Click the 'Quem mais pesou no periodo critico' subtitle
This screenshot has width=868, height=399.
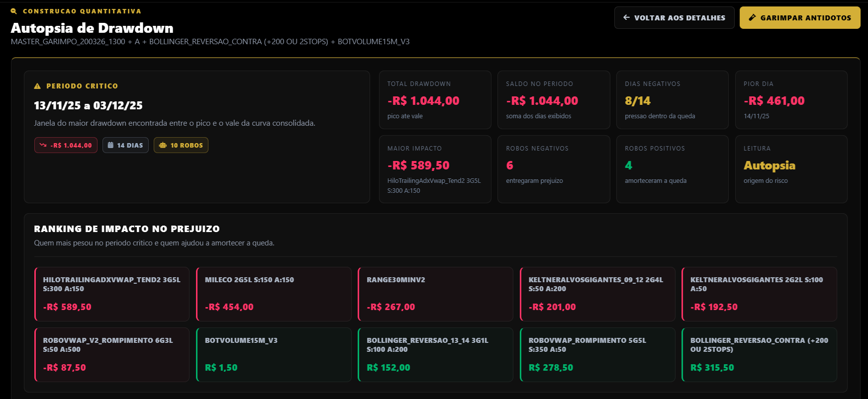154,243
